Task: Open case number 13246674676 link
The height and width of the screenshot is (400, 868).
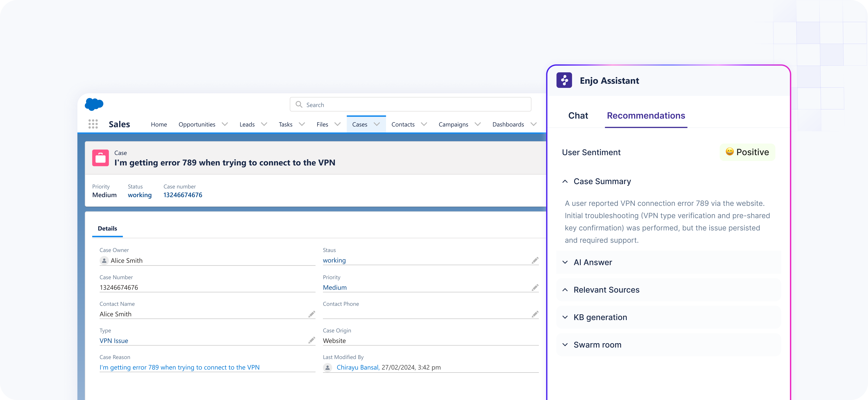Action: click(183, 195)
